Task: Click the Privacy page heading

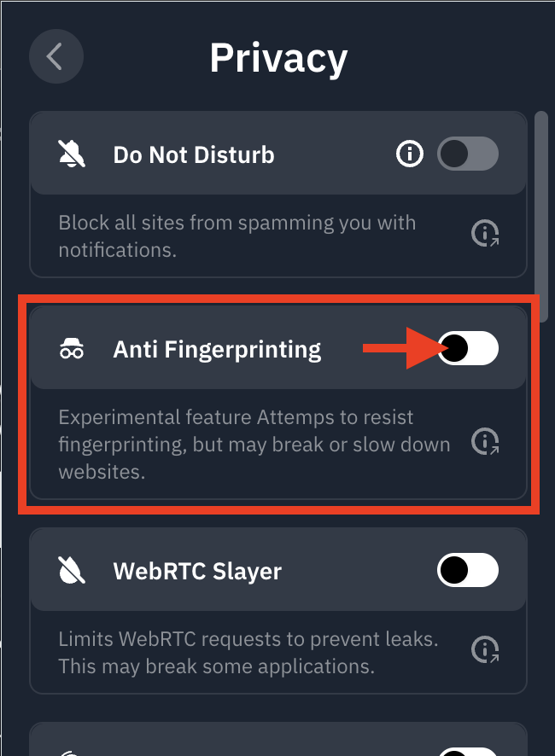Action: click(x=278, y=58)
